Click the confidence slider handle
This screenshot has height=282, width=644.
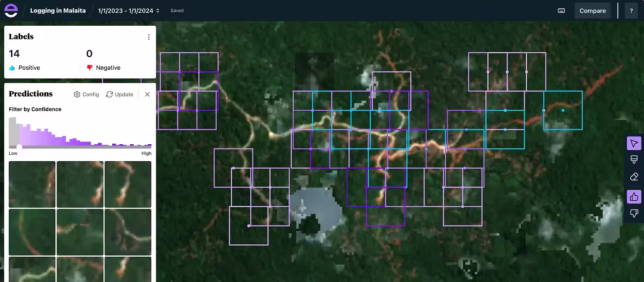click(19, 147)
